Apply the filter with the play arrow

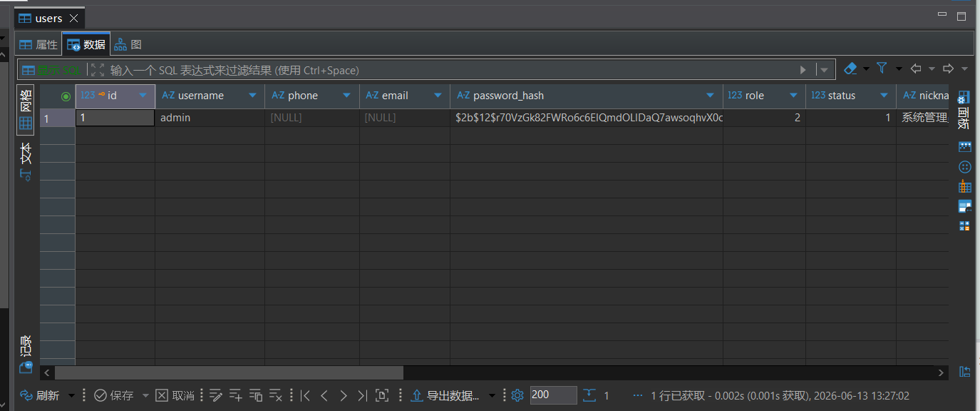(x=803, y=70)
